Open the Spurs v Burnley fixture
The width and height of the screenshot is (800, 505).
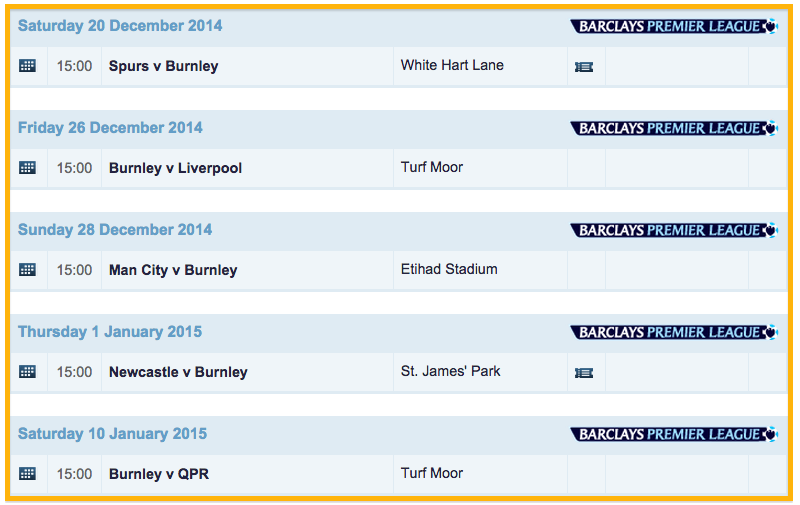click(163, 66)
